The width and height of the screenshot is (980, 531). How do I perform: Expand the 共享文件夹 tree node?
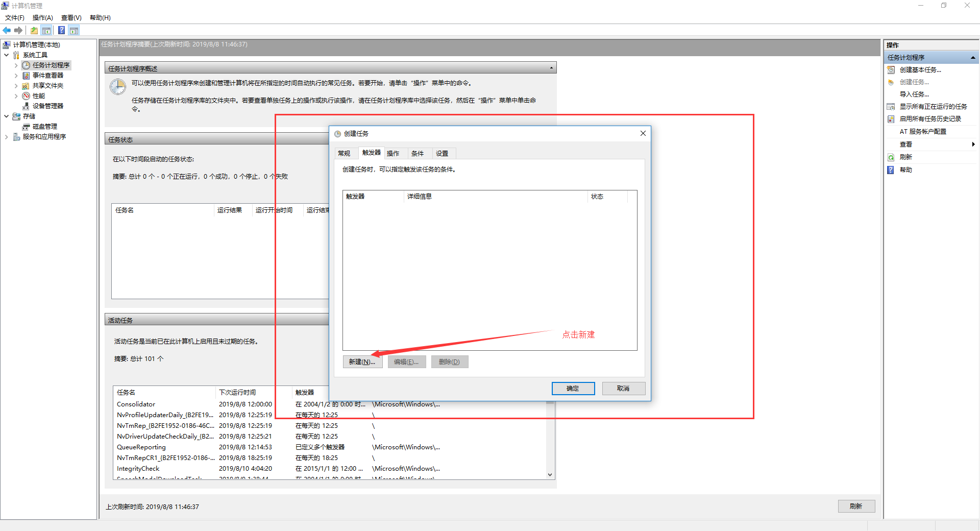(16, 86)
